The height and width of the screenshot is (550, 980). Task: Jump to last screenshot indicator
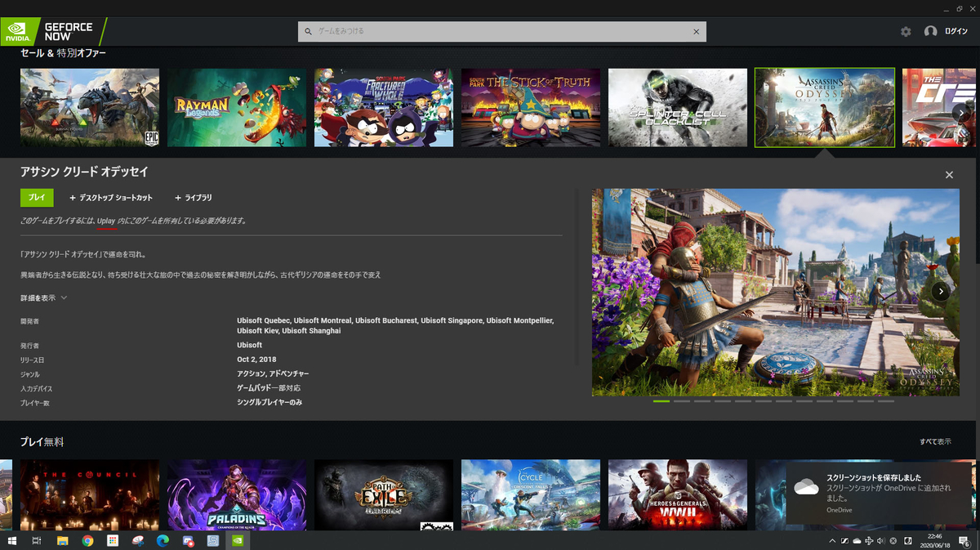886,401
